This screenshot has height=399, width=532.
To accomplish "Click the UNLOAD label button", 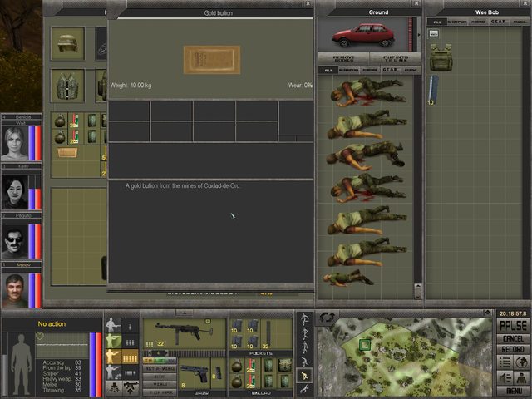I will (261, 393).
